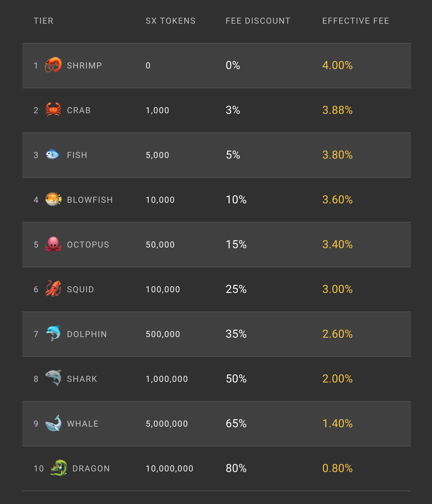Screen dimensions: 432x504
Task: Click the EFFECTIVE FEE column header
Action: (x=356, y=21)
